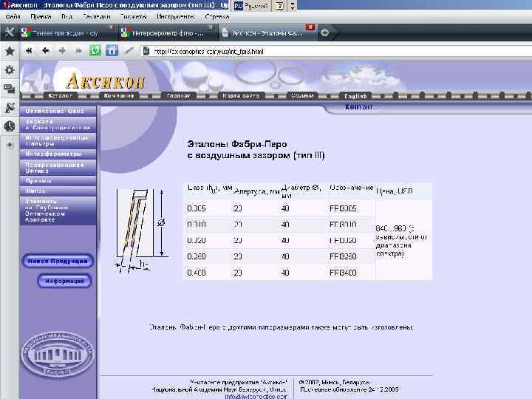Open the Bookmarks star panel

tap(10, 51)
